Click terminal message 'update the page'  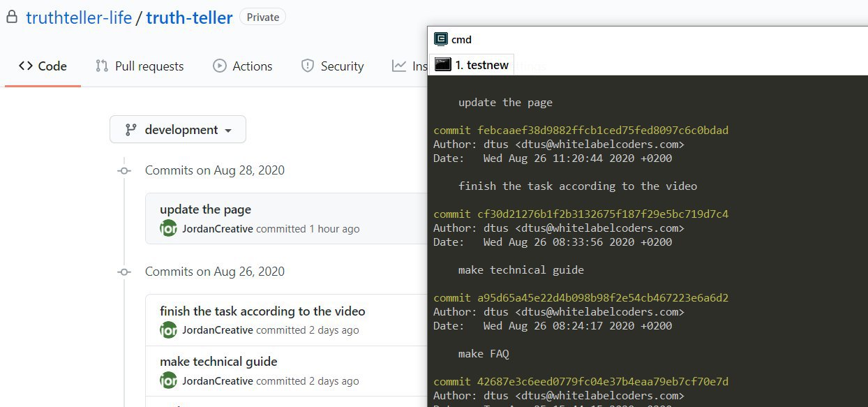(x=505, y=103)
